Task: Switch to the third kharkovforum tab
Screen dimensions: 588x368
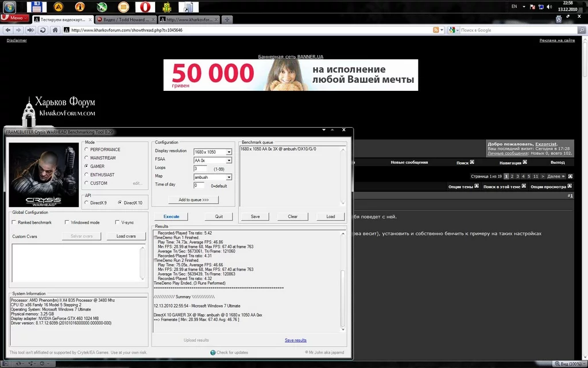Action: (189, 20)
